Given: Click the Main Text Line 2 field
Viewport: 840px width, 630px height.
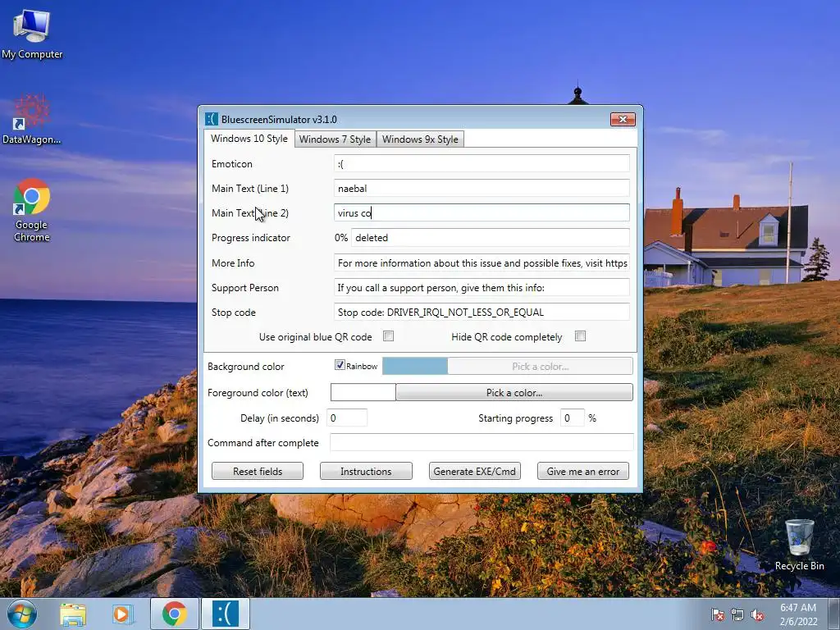Looking at the screenshot, I should (x=482, y=212).
